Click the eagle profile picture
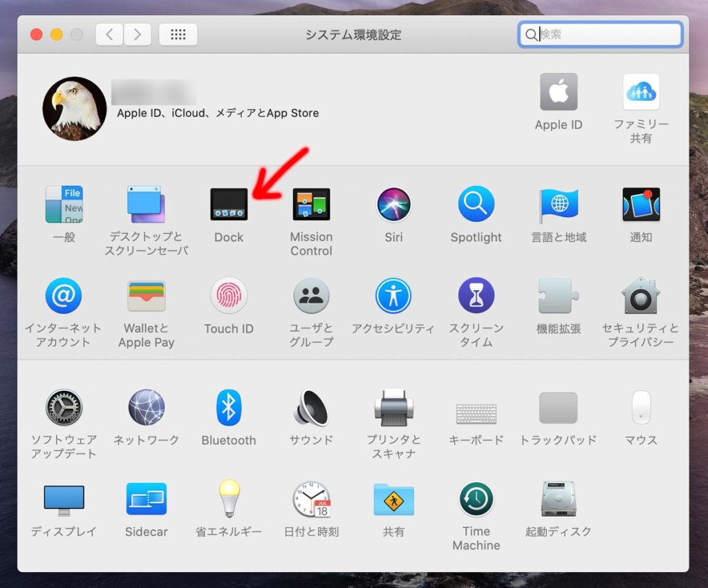This screenshot has height=588, width=708. tap(75, 108)
